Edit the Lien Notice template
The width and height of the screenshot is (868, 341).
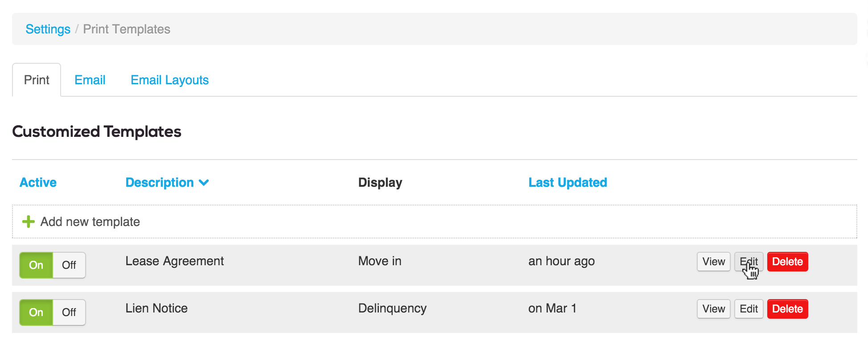click(749, 309)
